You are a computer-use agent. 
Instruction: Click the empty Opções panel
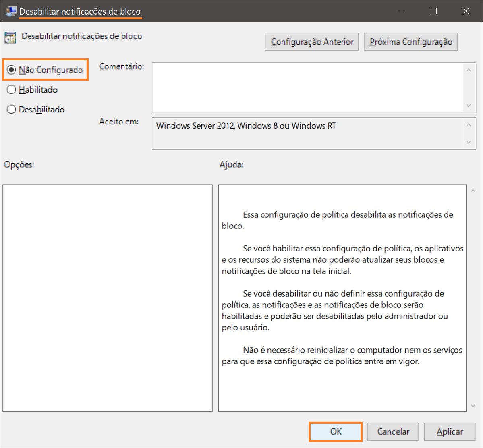(107, 298)
